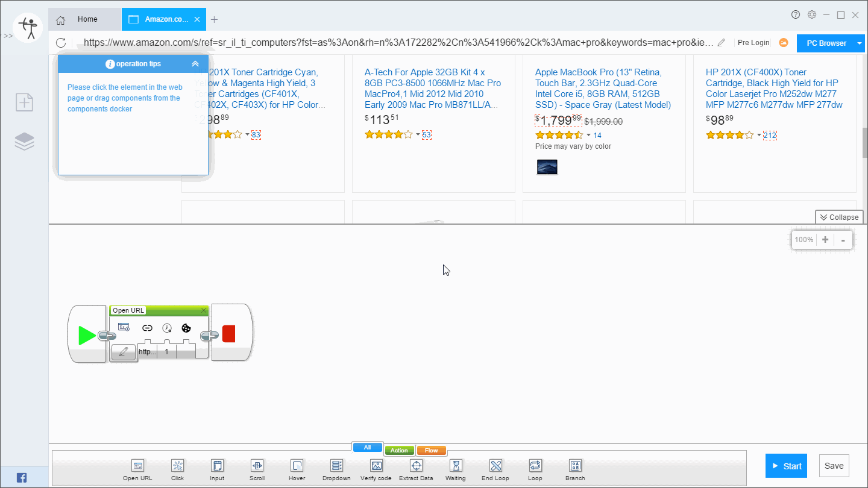Click the cookie settings icon in Open URL node
This screenshot has height=488, width=868.
[186, 328]
